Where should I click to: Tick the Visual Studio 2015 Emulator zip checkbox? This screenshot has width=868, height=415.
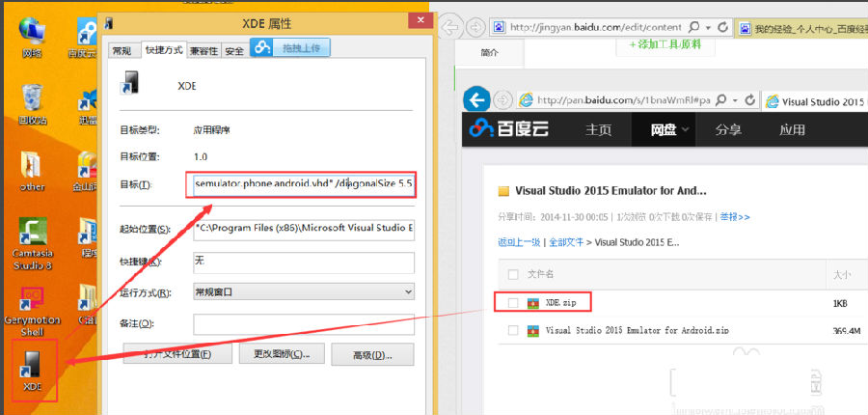(x=513, y=331)
